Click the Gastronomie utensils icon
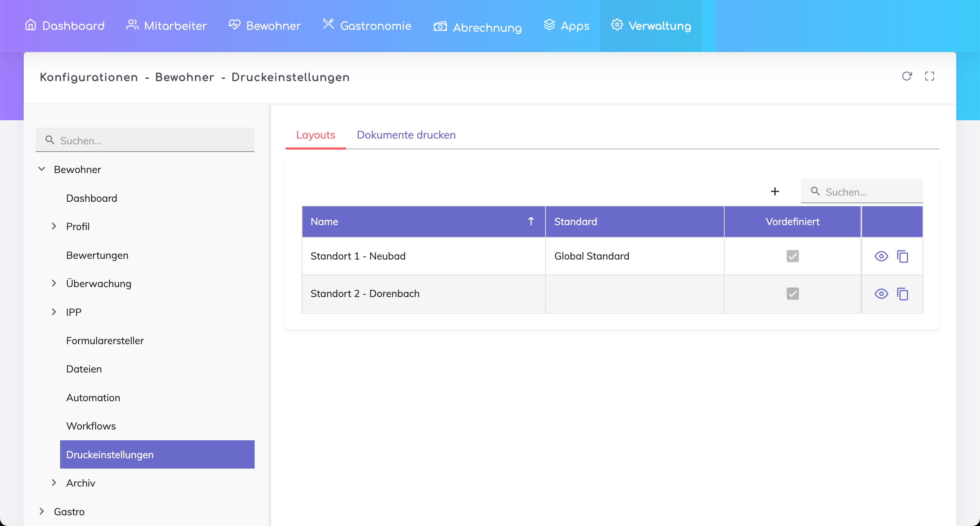980x526 pixels. click(x=328, y=24)
